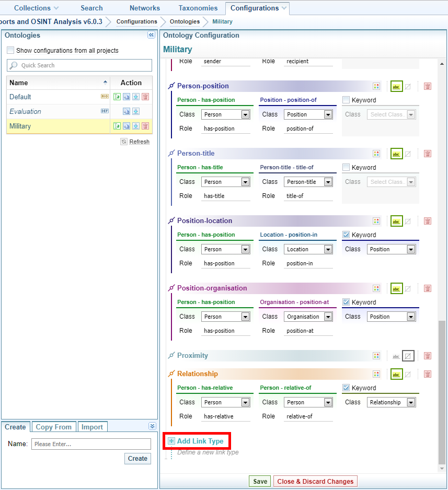Image resolution: width=448 pixels, height=490 pixels.
Task: Collapse the Ontologies panel with double-arrow
Action: pos(151,35)
